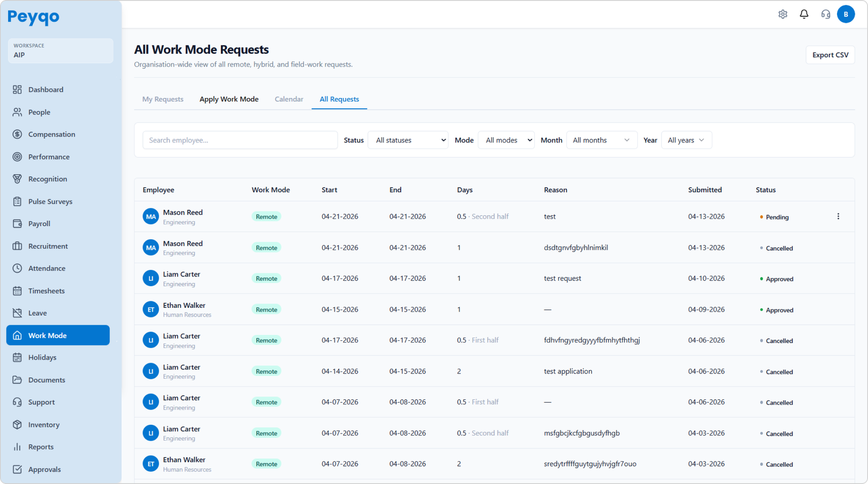Screen dimensions: 868x484
Task: Click the Timesheets icon in sidebar
Action: [x=17, y=291]
